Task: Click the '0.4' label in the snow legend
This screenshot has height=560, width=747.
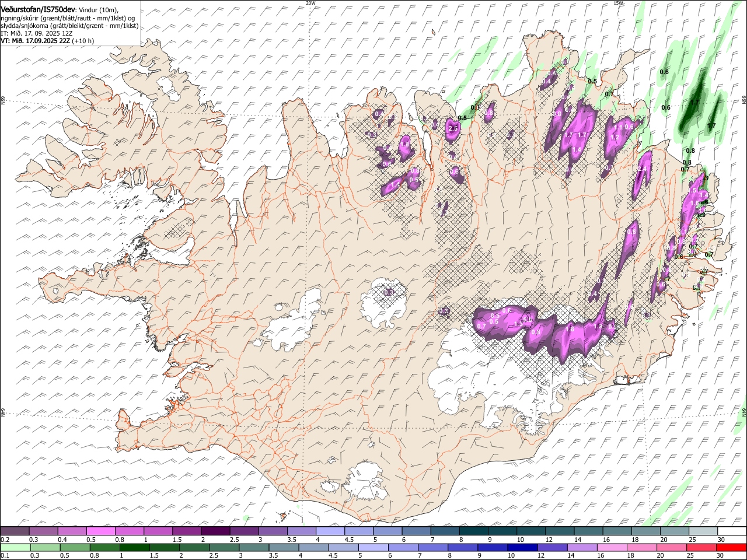Action: pos(62,540)
